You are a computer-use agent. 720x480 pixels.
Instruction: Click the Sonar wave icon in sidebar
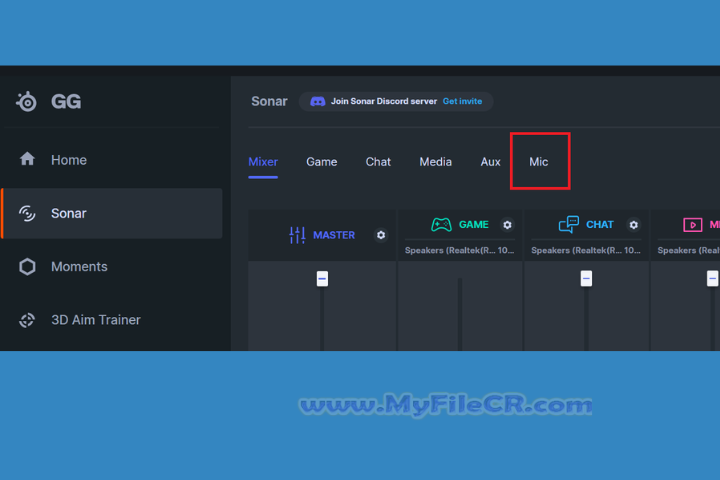point(27,213)
